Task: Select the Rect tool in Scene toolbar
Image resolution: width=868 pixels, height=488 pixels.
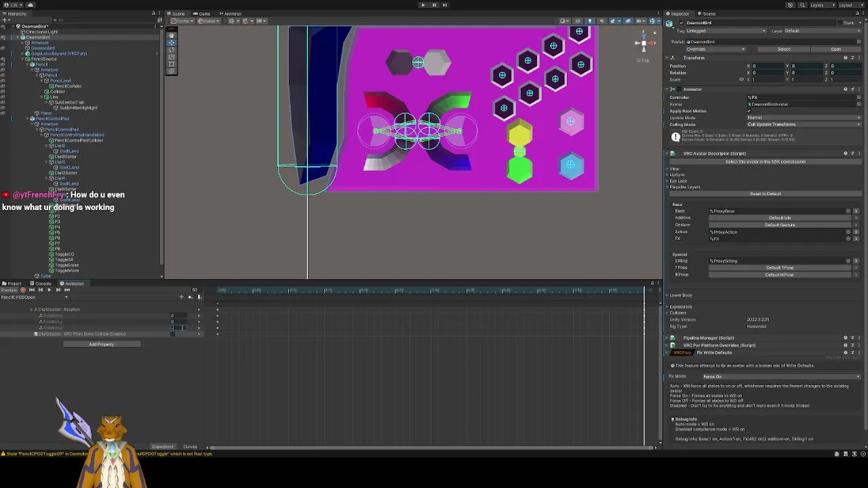Action: [x=172, y=64]
